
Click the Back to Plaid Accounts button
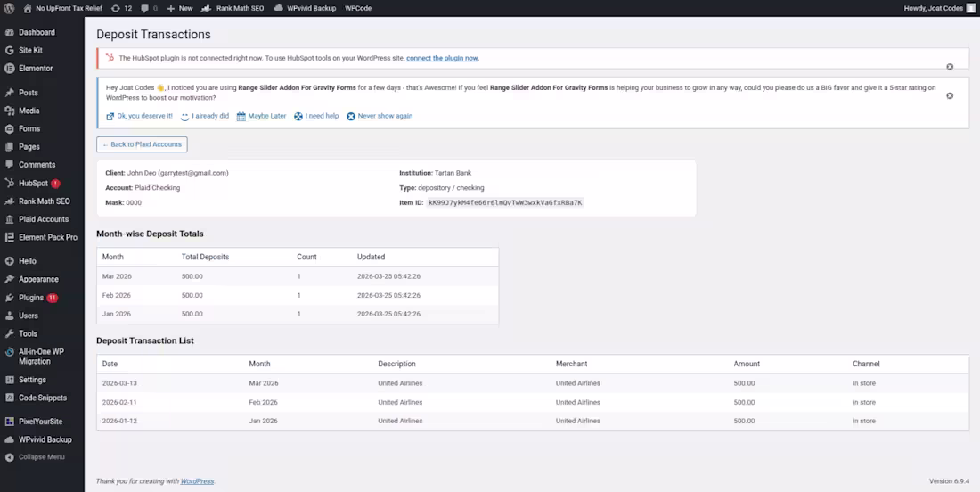point(142,144)
